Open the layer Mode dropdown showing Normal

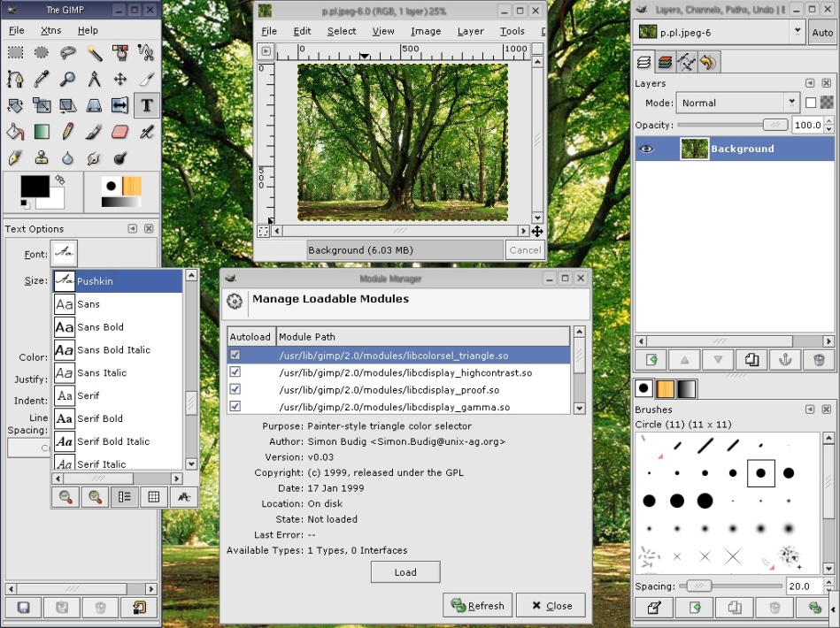pos(737,103)
